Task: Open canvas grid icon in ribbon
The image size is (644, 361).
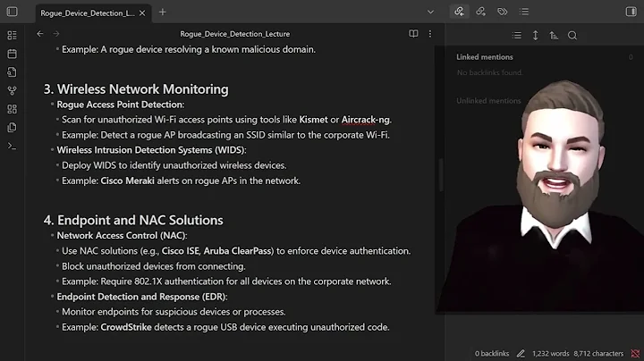Action: click(x=13, y=109)
